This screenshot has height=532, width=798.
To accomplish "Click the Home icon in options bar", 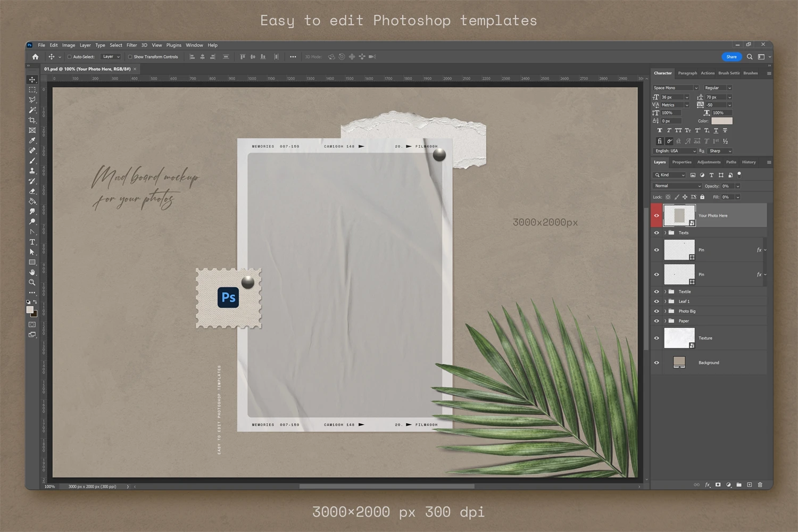I will click(x=36, y=57).
